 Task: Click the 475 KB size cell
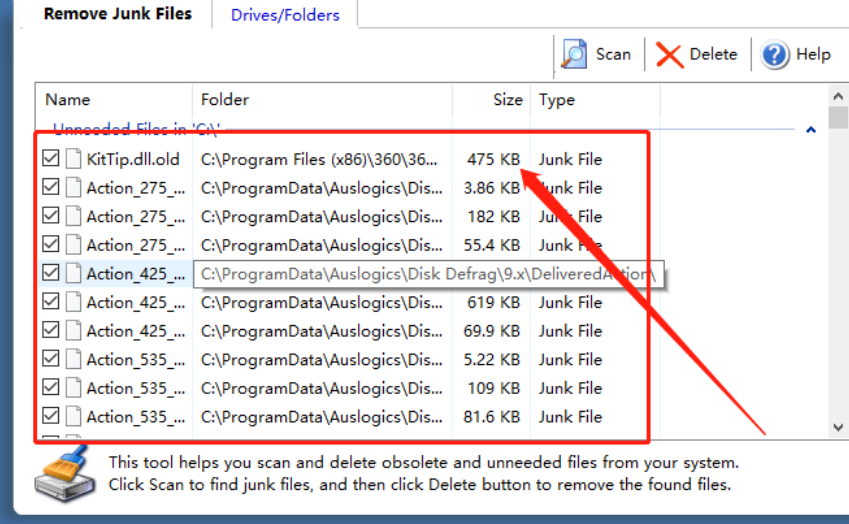(493, 160)
